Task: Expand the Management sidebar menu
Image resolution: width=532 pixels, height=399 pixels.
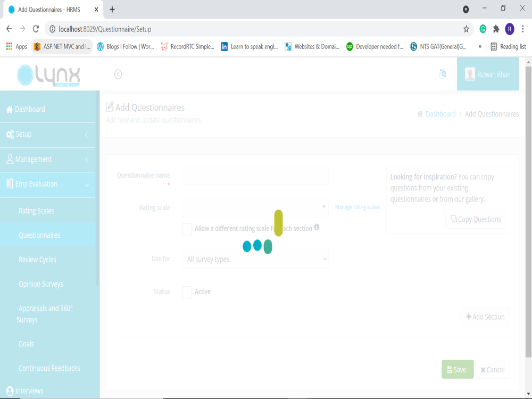Action: tap(47, 160)
